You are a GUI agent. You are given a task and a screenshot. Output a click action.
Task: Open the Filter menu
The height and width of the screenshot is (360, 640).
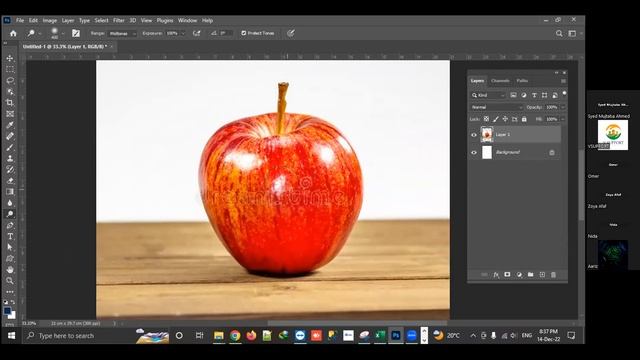click(119, 20)
